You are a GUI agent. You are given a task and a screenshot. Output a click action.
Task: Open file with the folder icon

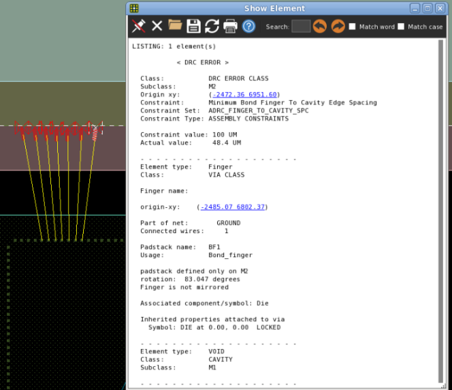[175, 25]
